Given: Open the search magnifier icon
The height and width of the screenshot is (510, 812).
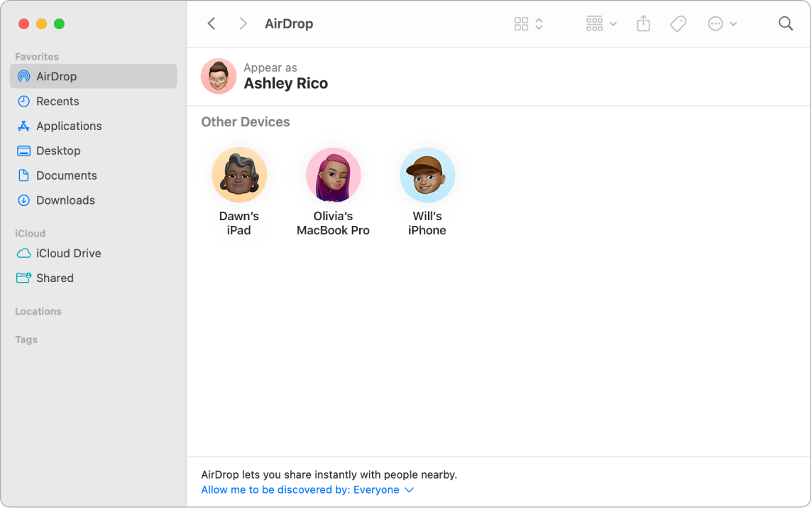Looking at the screenshot, I should pos(786,23).
